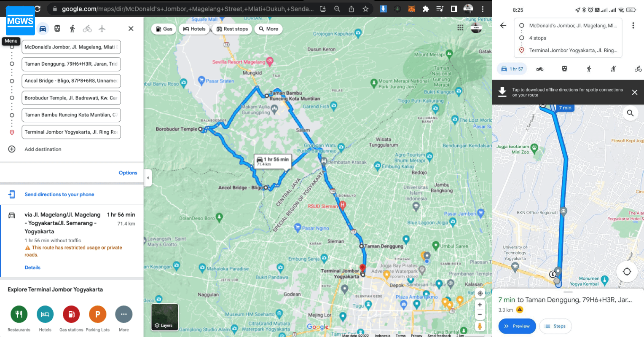Edit Borobudur Temple stop field
The image size is (644, 337).
coord(71,98)
